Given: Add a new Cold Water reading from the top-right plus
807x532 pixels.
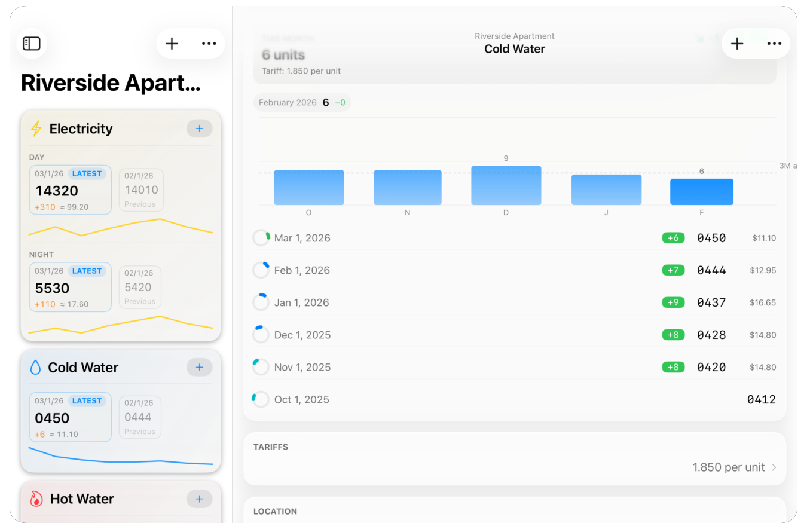Looking at the screenshot, I should [x=737, y=44].
